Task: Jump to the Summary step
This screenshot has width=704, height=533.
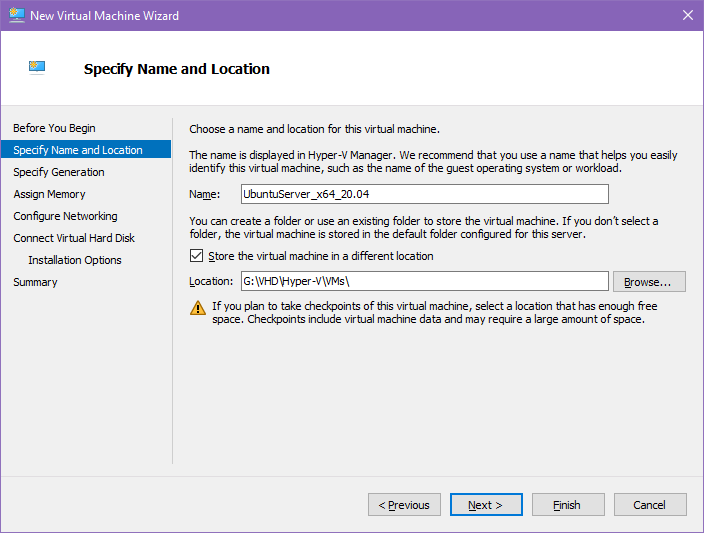Action: (35, 282)
